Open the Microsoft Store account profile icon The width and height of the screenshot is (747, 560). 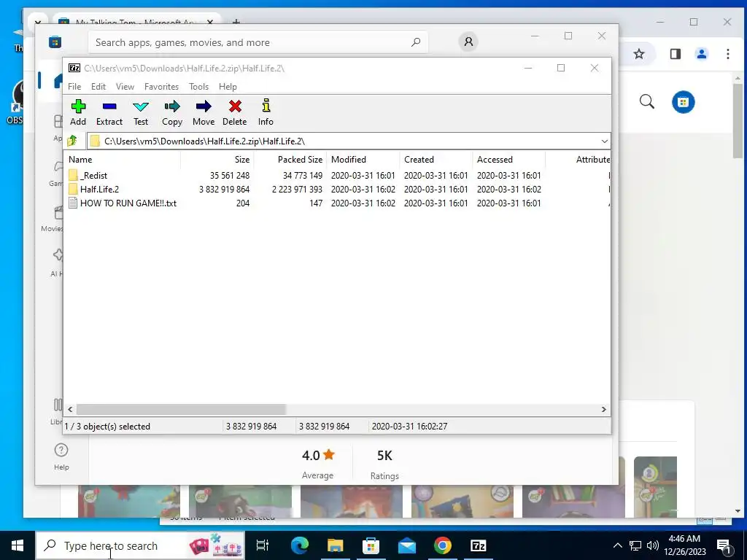click(468, 42)
